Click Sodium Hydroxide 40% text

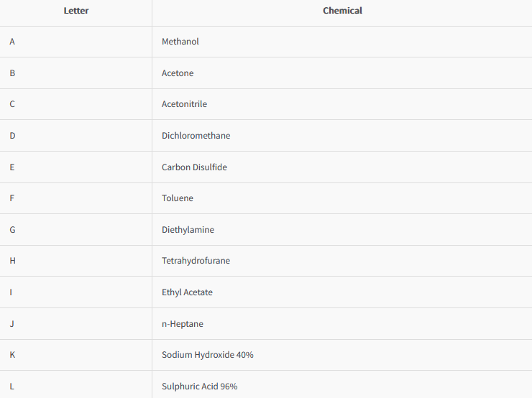pos(207,355)
